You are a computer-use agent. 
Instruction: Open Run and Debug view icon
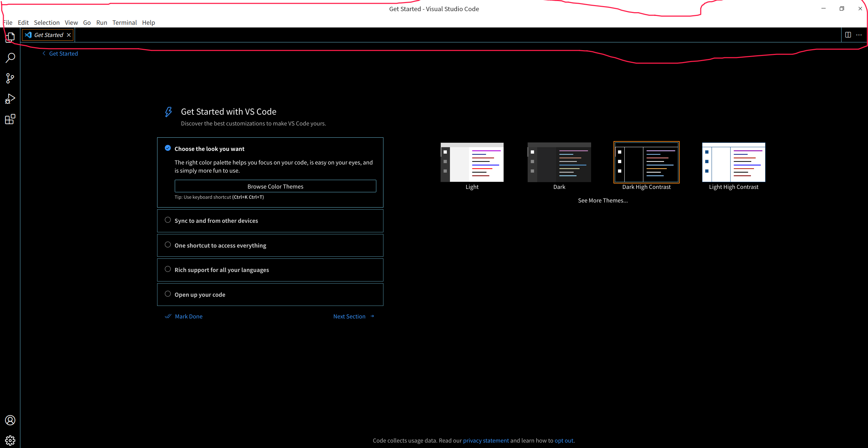[10, 99]
